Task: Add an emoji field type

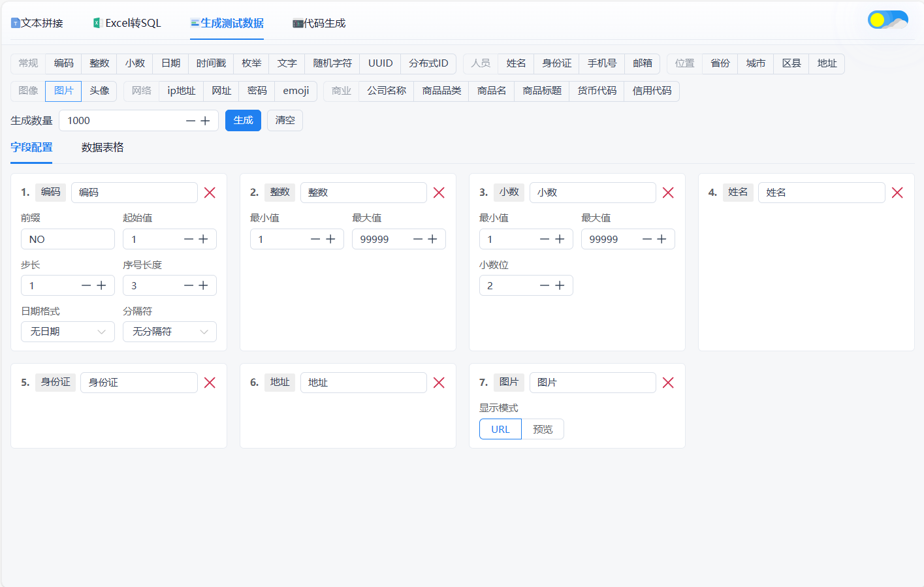Action: point(296,91)
